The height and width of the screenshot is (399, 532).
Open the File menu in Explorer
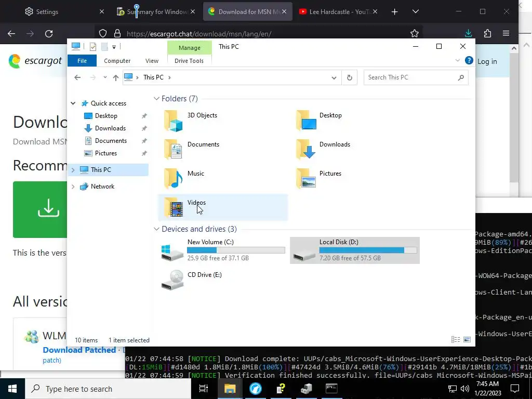[82, 61]
